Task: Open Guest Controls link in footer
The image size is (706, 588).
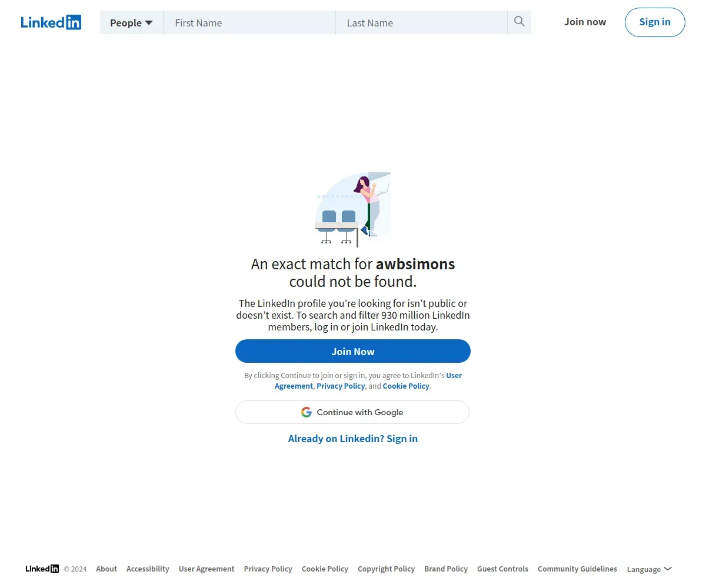Action: (502, 569)
